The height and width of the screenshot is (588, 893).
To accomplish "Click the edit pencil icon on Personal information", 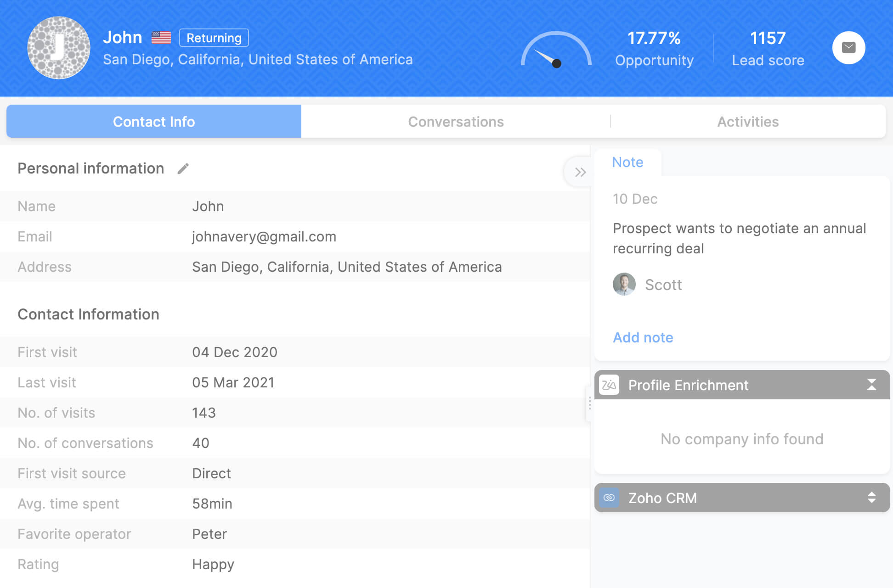I will tap(185, 169).
